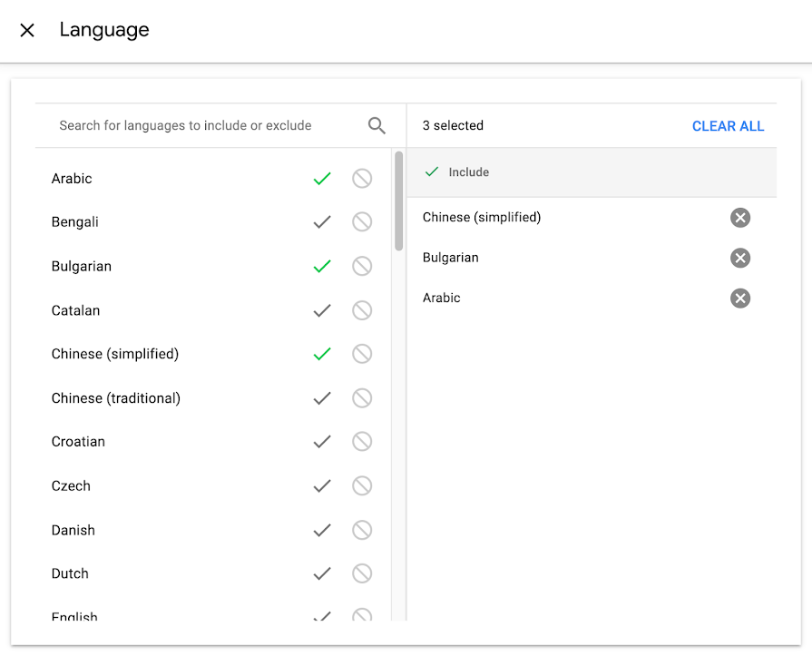Screen dimensions: 812x656
Task: Exclude Bengali using the block icon
Action: [x=362, y=222]
